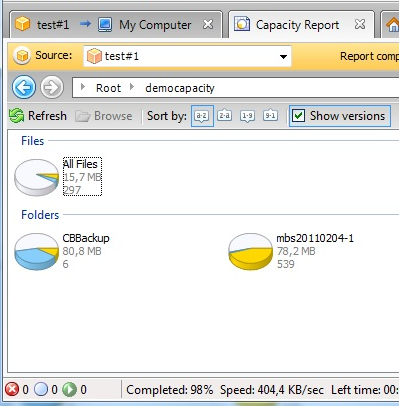The width and height of the screenshot is (399, 406).
Task: Expand the arrow before Root in path
Action: 83,87
